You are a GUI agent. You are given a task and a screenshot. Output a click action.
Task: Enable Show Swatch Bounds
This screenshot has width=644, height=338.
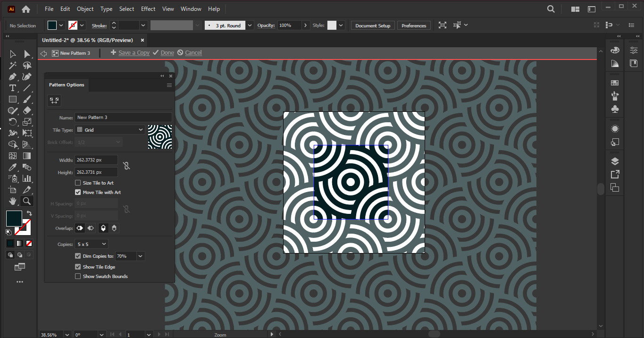pyautogui.click(x=78, y=276)
